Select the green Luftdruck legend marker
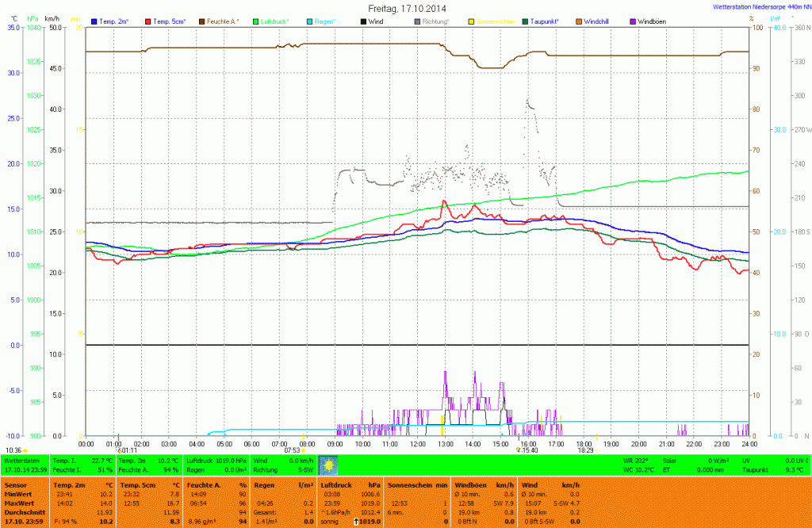Image resolution: width=812 pixels, height=528 pixels. click(256, 21)
